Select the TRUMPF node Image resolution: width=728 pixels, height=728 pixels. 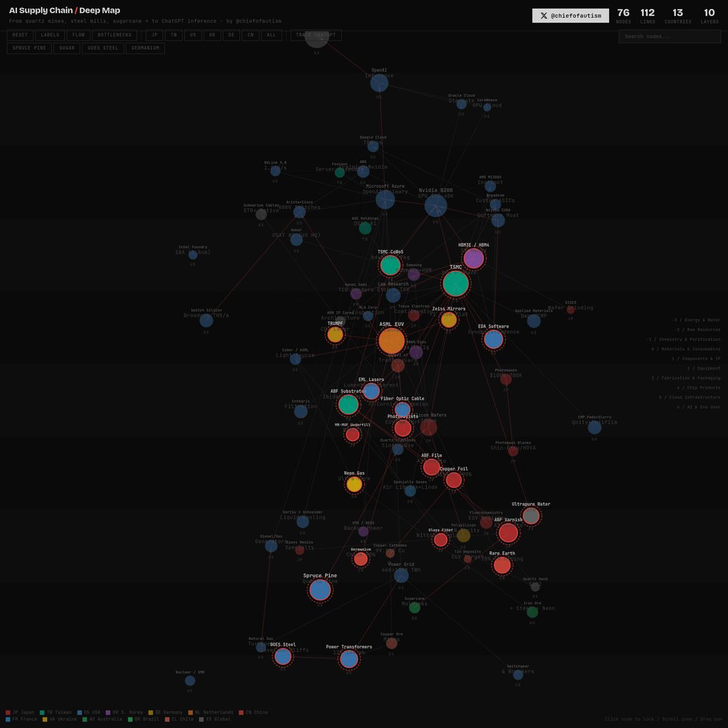(335, 334)
